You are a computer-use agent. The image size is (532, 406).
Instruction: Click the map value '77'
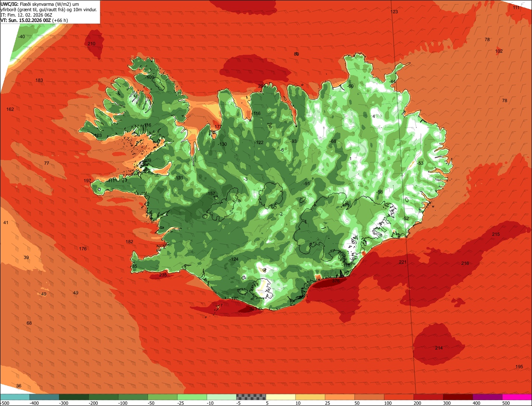point(47,164)
